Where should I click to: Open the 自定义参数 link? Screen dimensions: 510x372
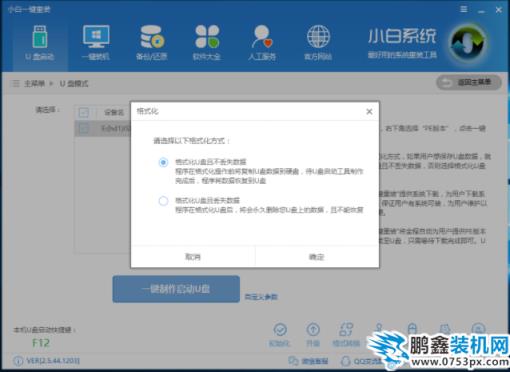click(261, 297)
